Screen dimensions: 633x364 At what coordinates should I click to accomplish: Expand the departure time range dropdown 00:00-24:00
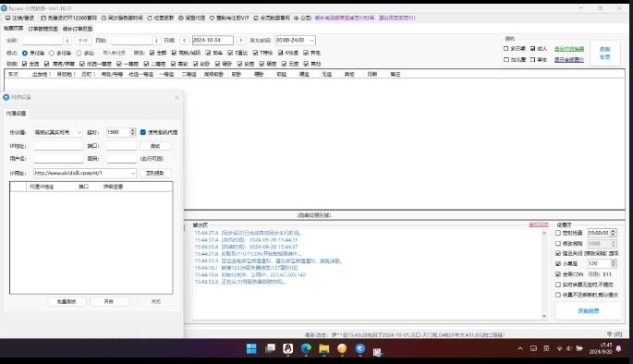[x=311, y=41]
